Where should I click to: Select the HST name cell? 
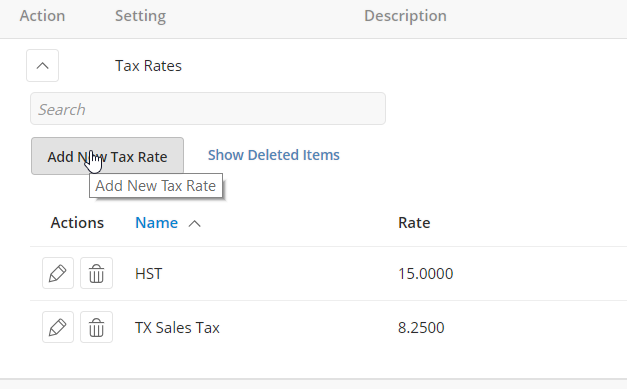click(148, 273)
